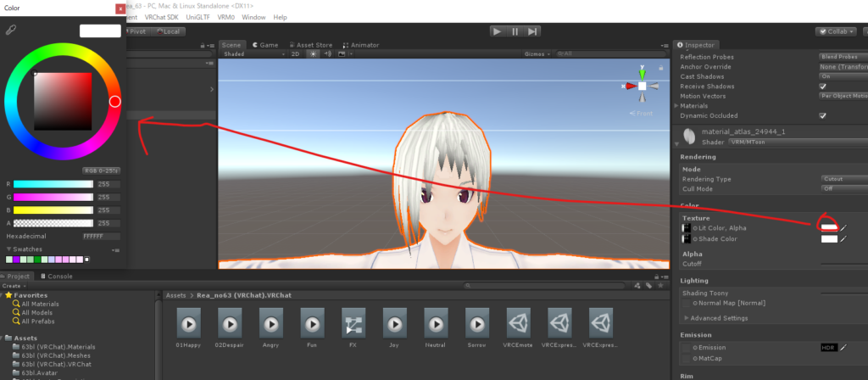Open the VRChat SDK menu

(162, 17)
